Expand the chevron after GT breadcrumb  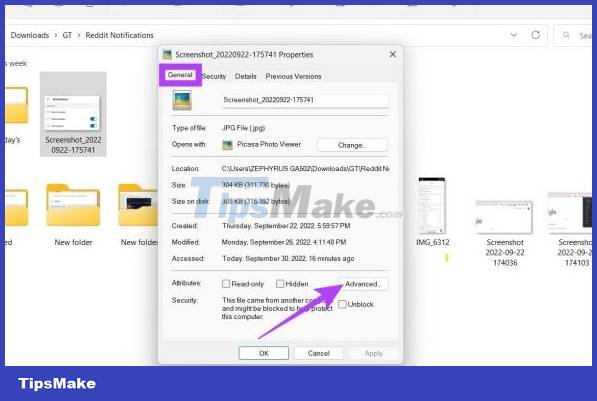pos(79,35)
